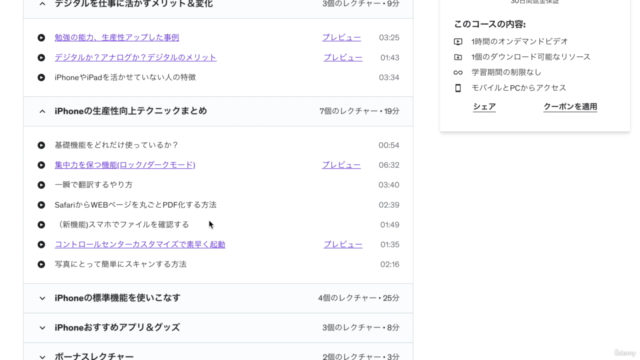Click the シェア button
This screenshot has height=360, width=640.
coord(484,107)
